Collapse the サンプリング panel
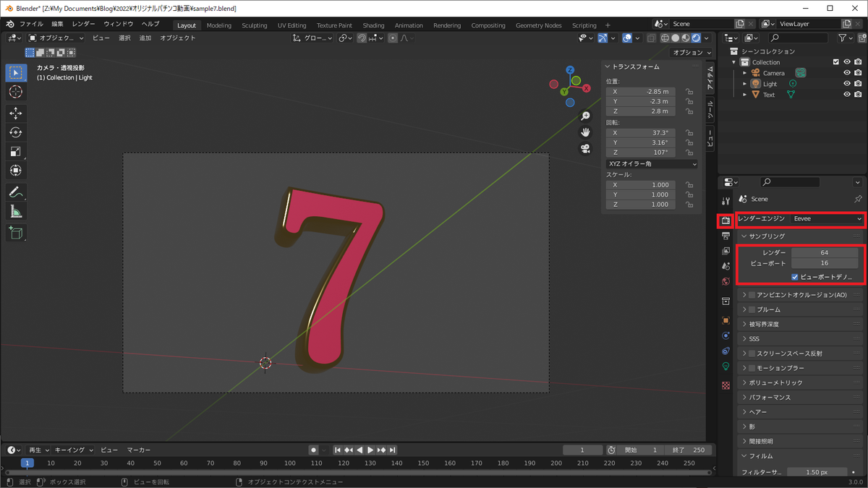Viewport: 868px width, 488px height. coord(767,236)
